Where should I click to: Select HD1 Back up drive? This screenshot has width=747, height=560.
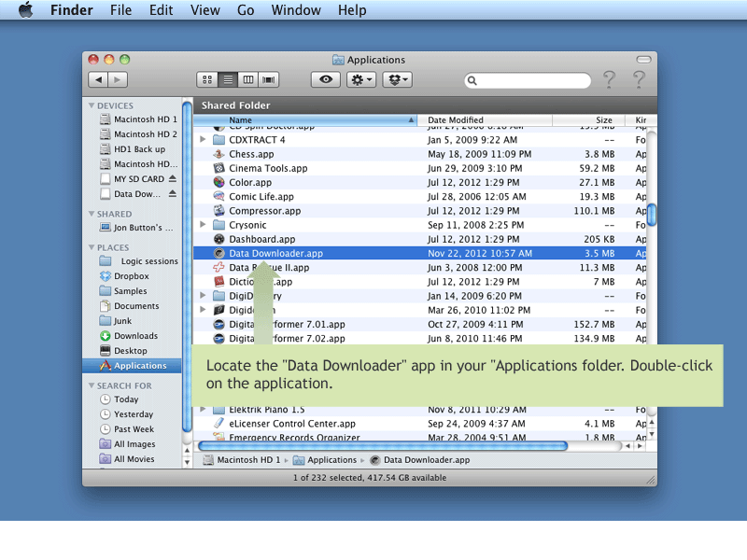(133, 149)
